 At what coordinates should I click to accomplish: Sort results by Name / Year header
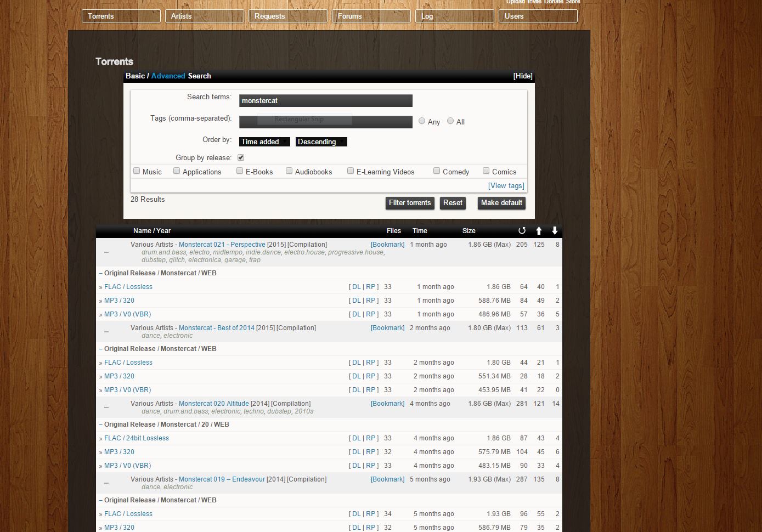(152, 231)
